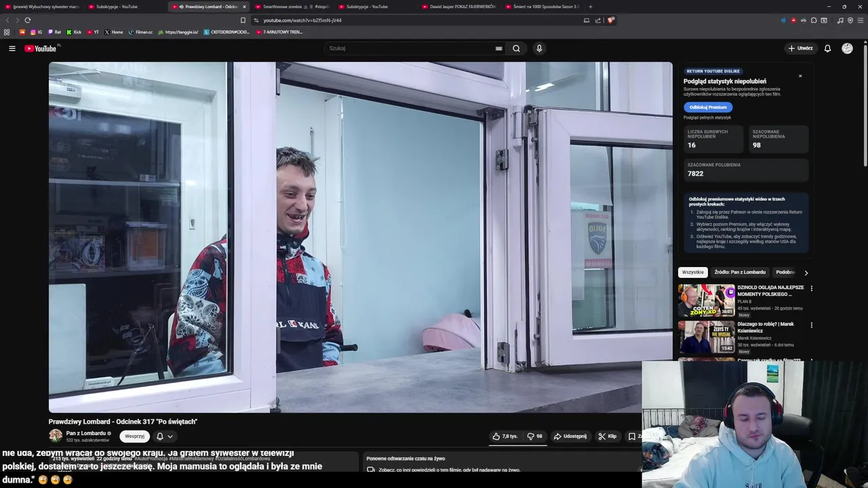The width and height of the screenshot is (868, 488).
Task: Open the 'Home' X bookmark
Action: 113,32
